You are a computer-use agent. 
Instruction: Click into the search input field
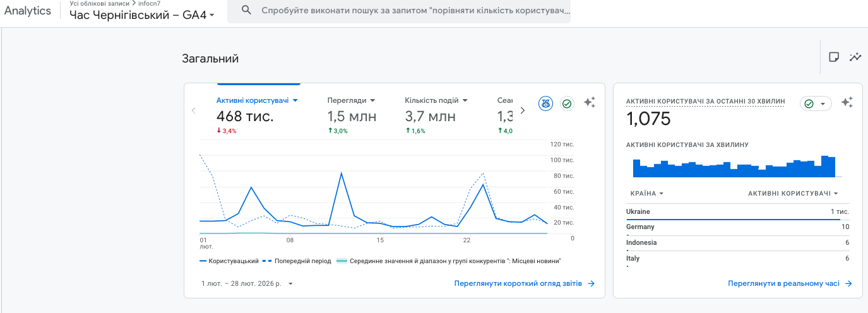tap(413, 11)
